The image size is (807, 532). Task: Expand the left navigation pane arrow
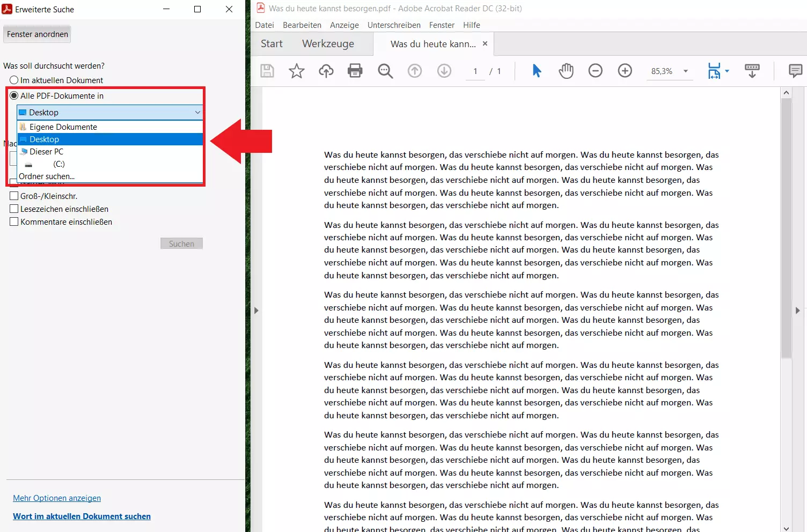click(x=256, y=311)
